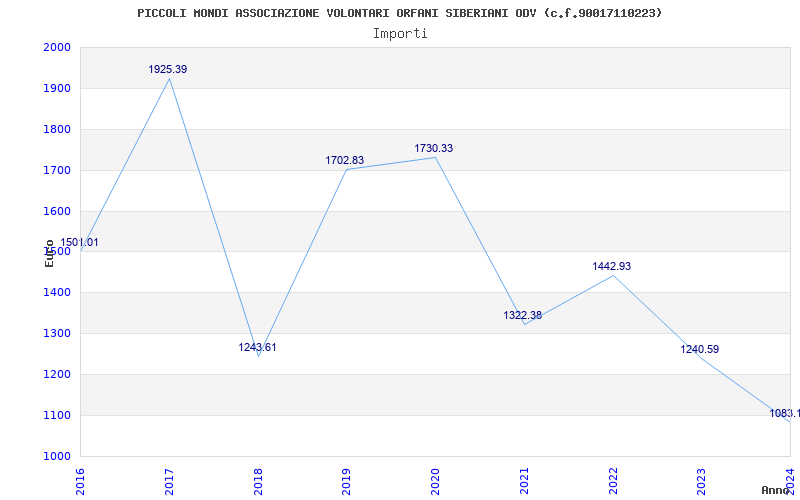Click the 2017 year axis label
The width and height of the screenshot is (800, 500).
point(169,482)
